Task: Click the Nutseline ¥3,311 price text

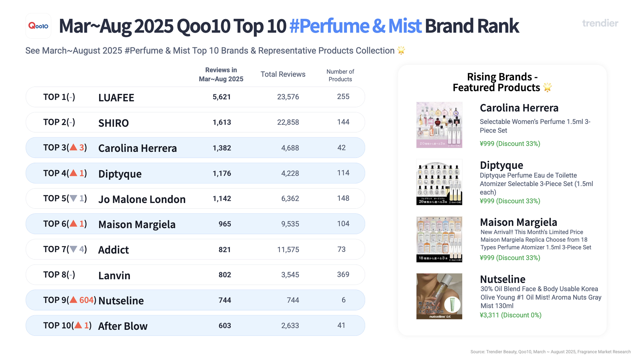Action: 510,315
